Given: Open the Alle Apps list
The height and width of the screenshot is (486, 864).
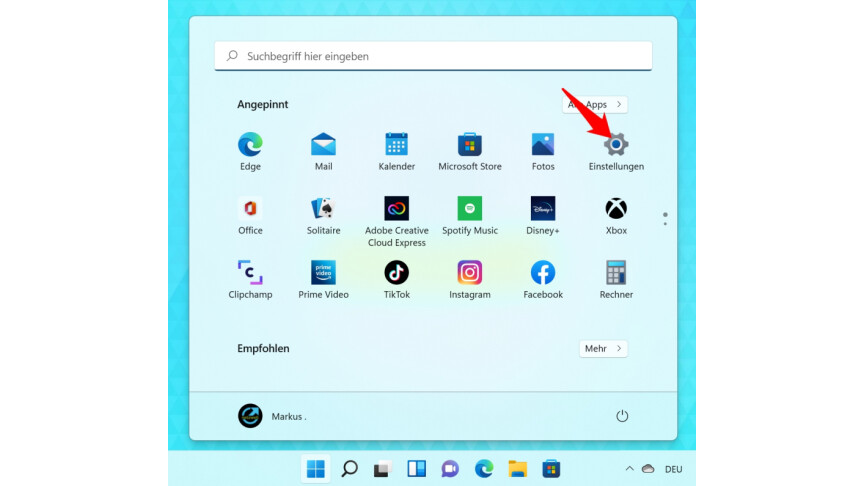Looking at the screenshot, I should tap(595, 104).
